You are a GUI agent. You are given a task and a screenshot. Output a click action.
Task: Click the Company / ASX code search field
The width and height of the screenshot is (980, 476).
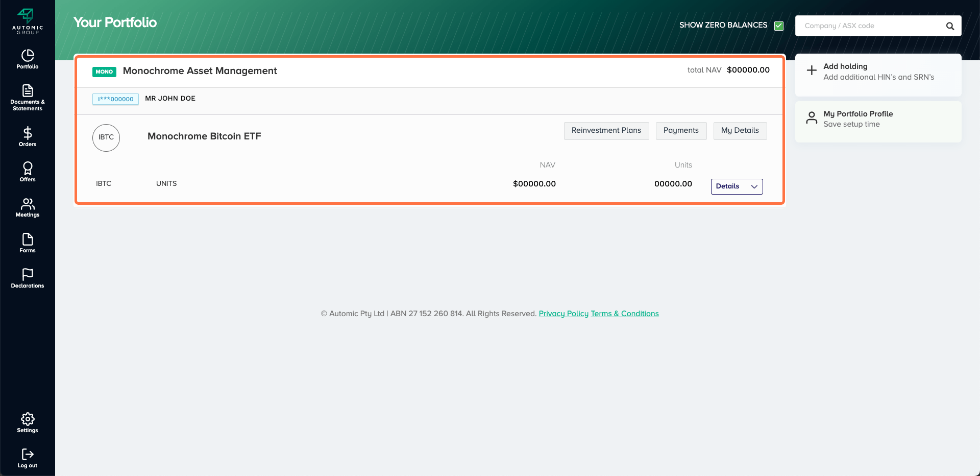pyautogui.click(x=868, y=26)
